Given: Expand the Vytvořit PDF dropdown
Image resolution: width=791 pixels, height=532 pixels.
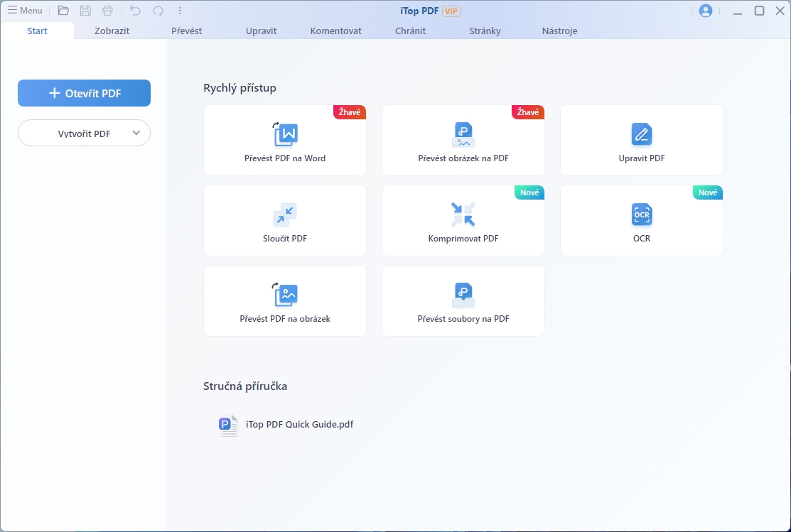Looking at the screenshot, I should click(136, 133).
